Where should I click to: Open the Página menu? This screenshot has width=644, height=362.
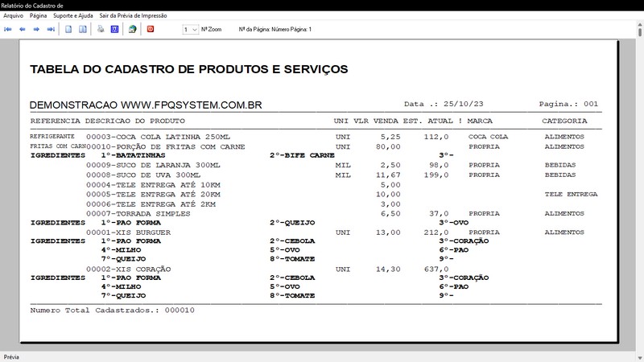coord(38,15)
